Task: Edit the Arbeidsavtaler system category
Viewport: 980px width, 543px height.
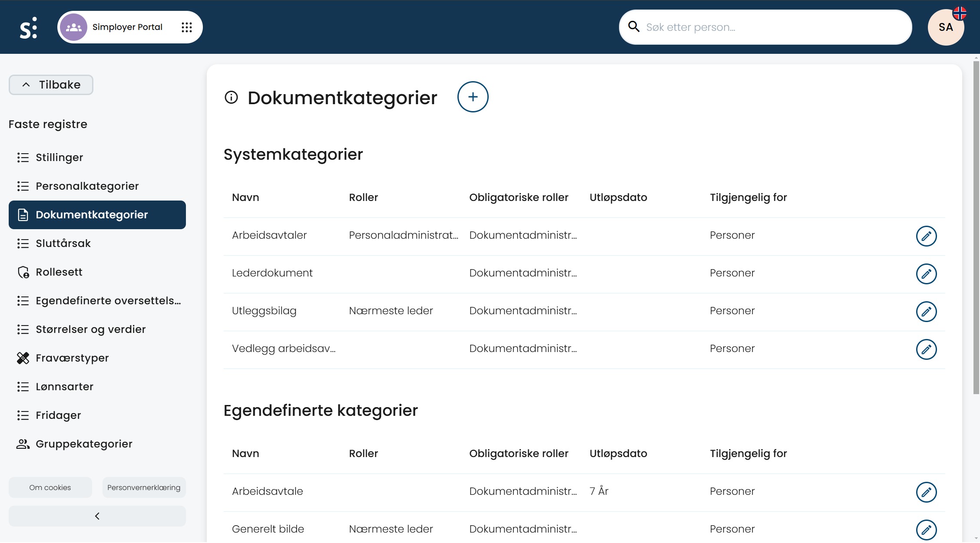Action: 926,236
